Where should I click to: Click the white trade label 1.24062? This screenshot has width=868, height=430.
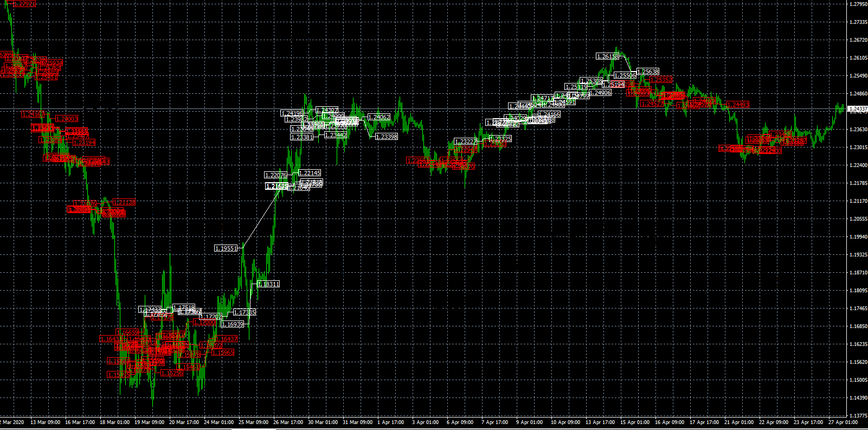[379, 117]
